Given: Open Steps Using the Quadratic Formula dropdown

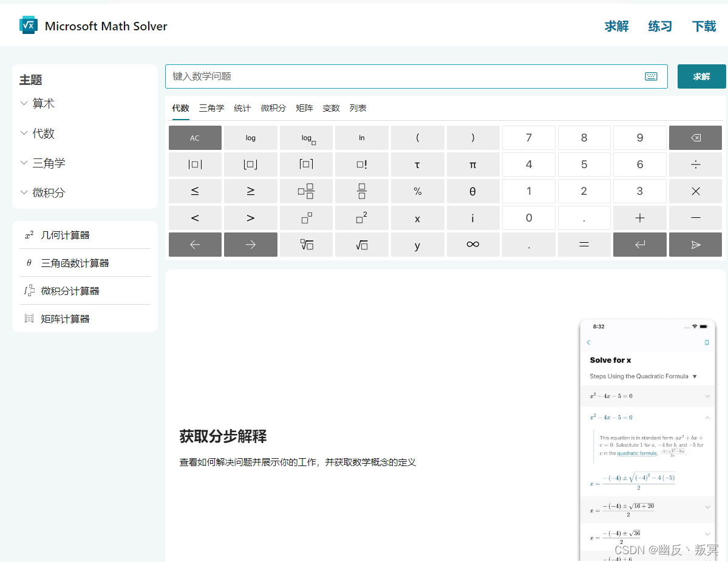Looking at the screenshot, I should click(643, 376).
